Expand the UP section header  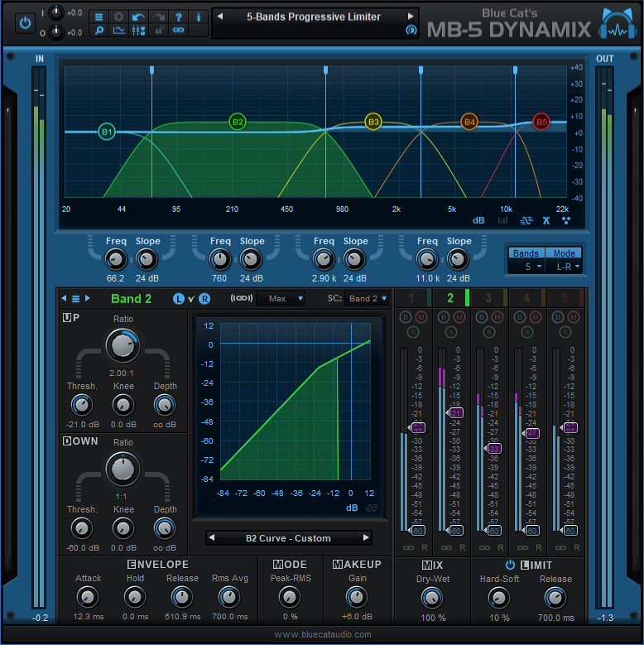pyautogui.click(x=70, y=318)
